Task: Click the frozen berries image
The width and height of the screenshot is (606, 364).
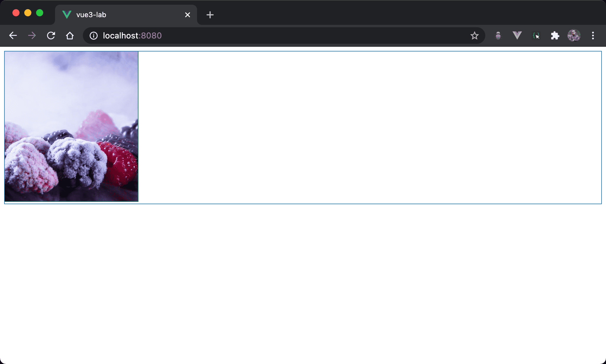Action: (71, 126)
